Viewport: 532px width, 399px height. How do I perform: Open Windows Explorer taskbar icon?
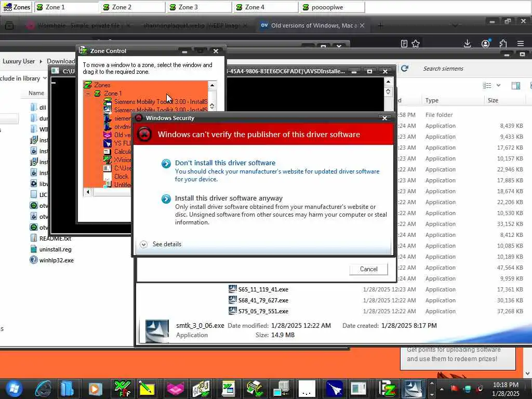point(67,389)
